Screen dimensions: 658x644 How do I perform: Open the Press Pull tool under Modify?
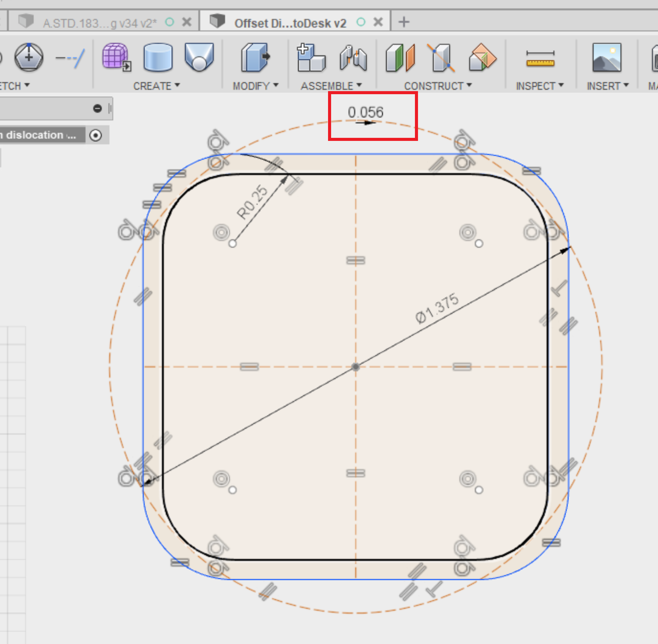click(x=254, y=57)
